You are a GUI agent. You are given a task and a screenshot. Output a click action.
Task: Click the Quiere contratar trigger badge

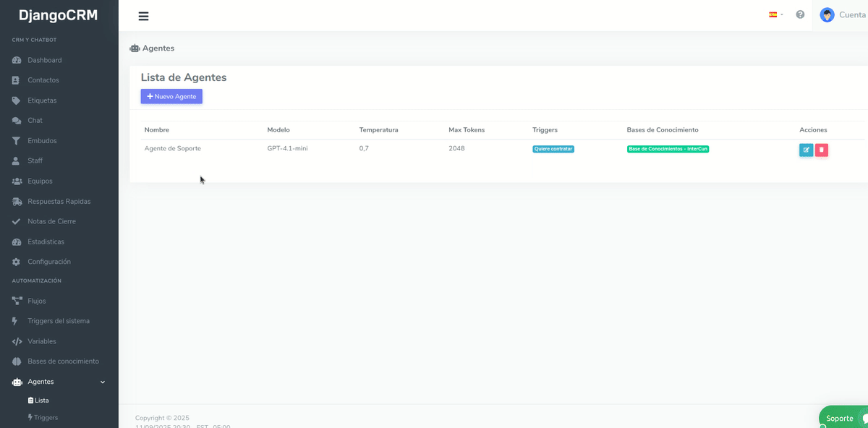553,149
